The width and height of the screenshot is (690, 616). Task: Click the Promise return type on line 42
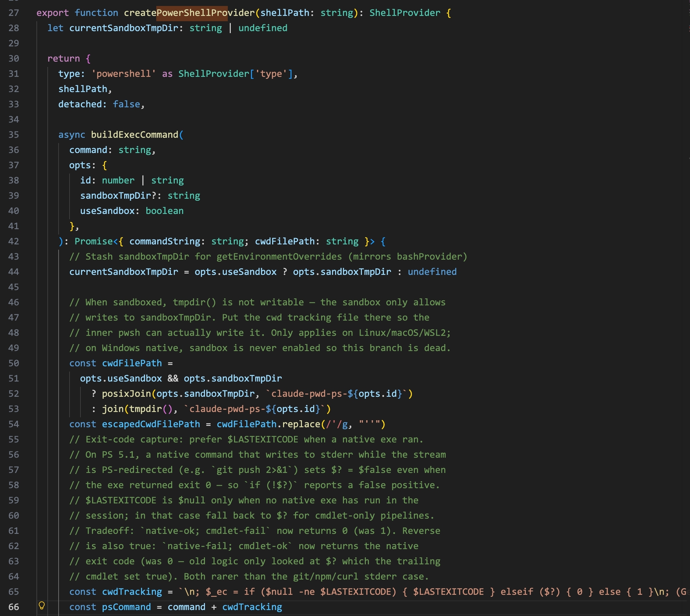pos(93,241)
